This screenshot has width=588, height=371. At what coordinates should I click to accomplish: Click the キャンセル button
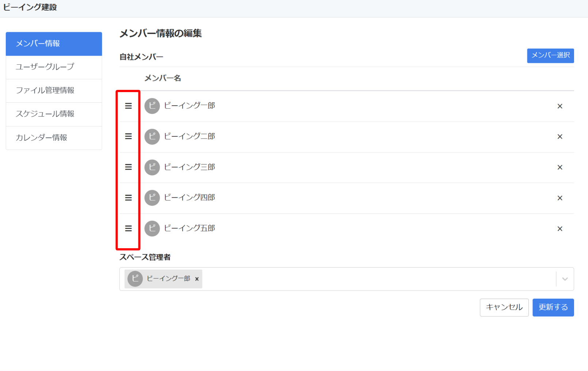(504, 307)
